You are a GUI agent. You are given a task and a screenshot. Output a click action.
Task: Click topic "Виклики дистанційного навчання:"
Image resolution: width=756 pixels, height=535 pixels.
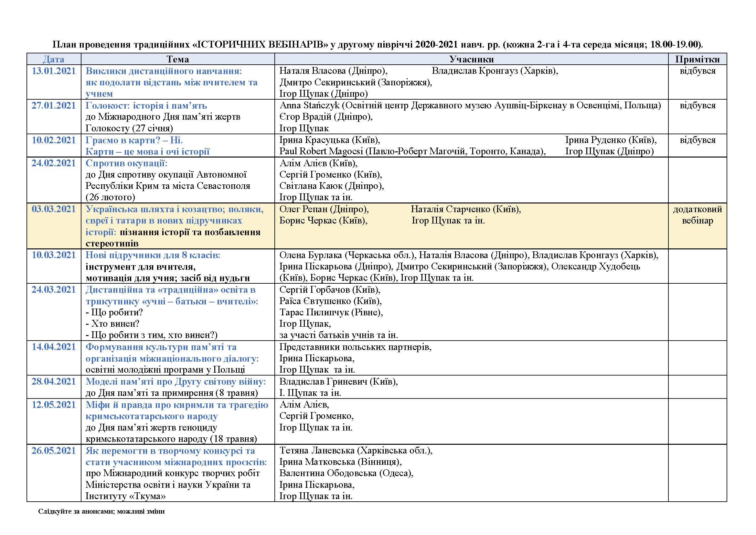[164, 71]
